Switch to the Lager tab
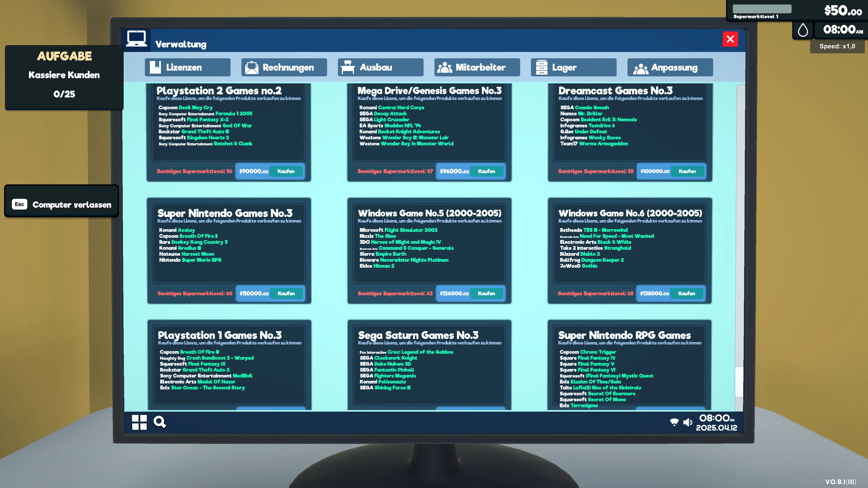The height and width of the screenshot is (488, 868). coord(573,67)
